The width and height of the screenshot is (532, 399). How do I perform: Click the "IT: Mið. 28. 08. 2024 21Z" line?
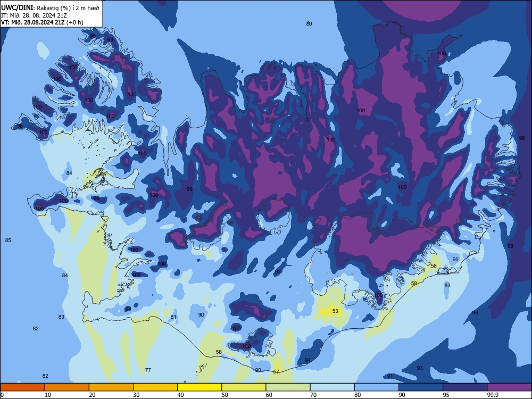click(x=35, y=15)
